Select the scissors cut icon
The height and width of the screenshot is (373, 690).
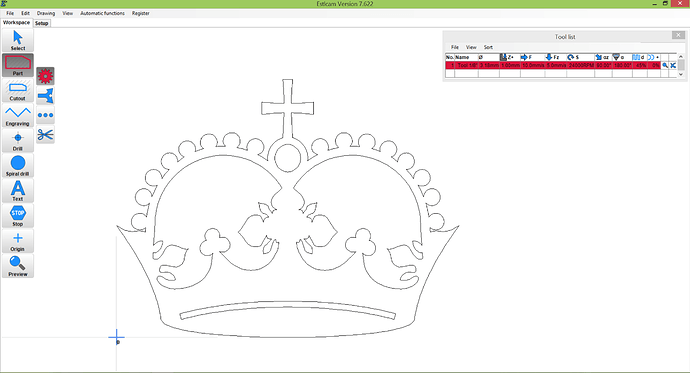[45, 135]
